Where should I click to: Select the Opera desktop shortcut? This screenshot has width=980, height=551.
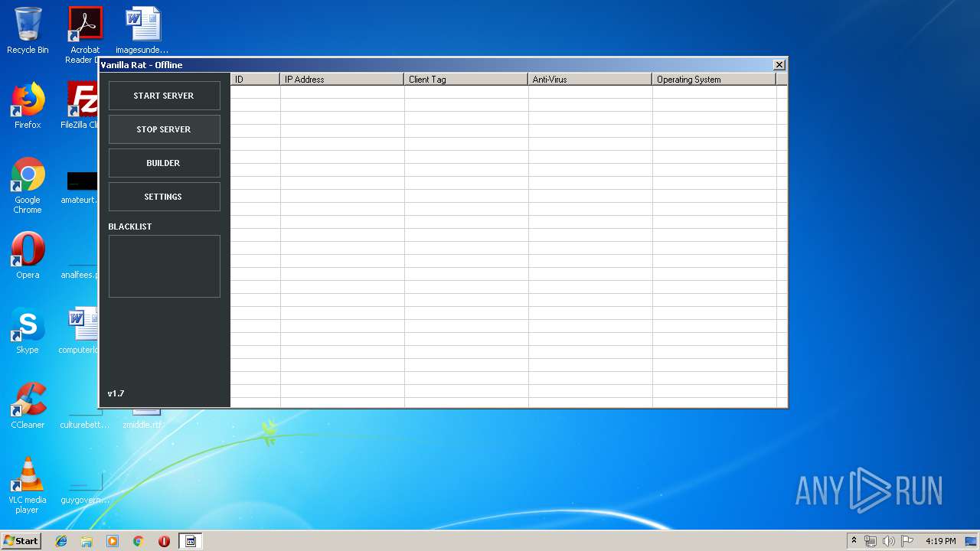[x=28, y=256]
